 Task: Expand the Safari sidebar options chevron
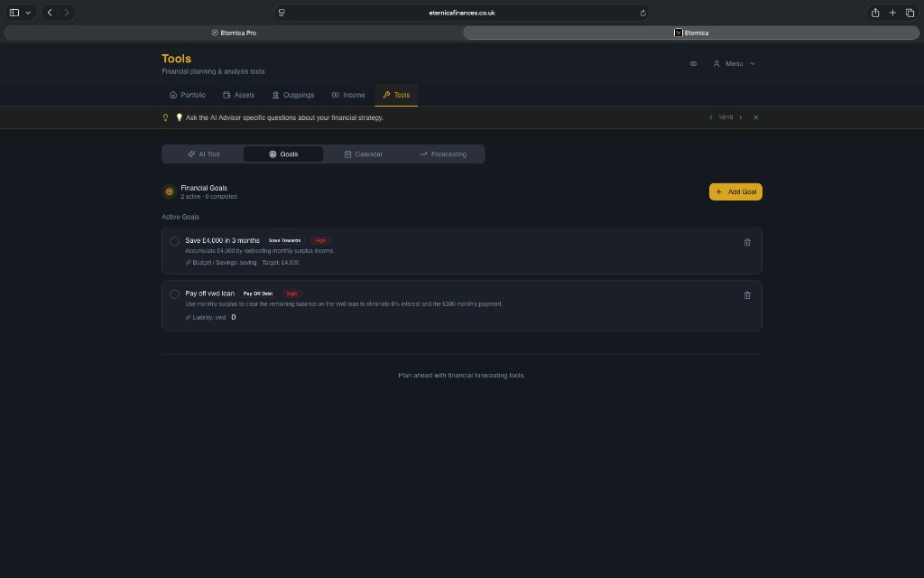tap(28, 13)
